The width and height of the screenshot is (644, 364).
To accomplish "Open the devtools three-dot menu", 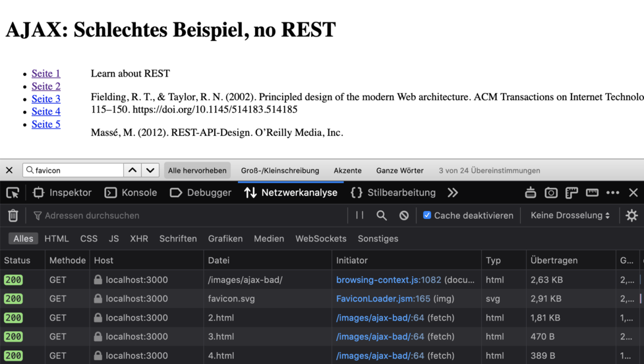I will [x=612, y=193].
